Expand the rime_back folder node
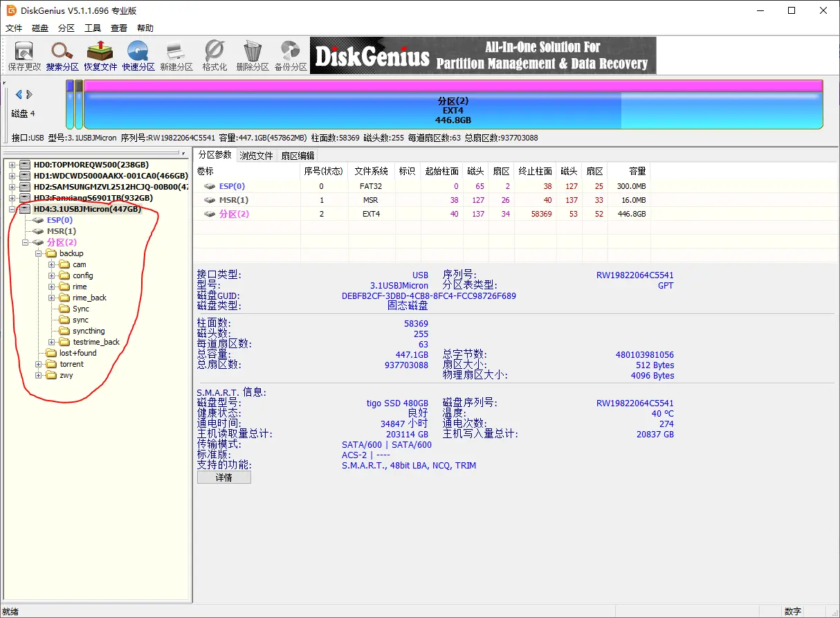This screenshot has width=840, height=618. (52, 298)
